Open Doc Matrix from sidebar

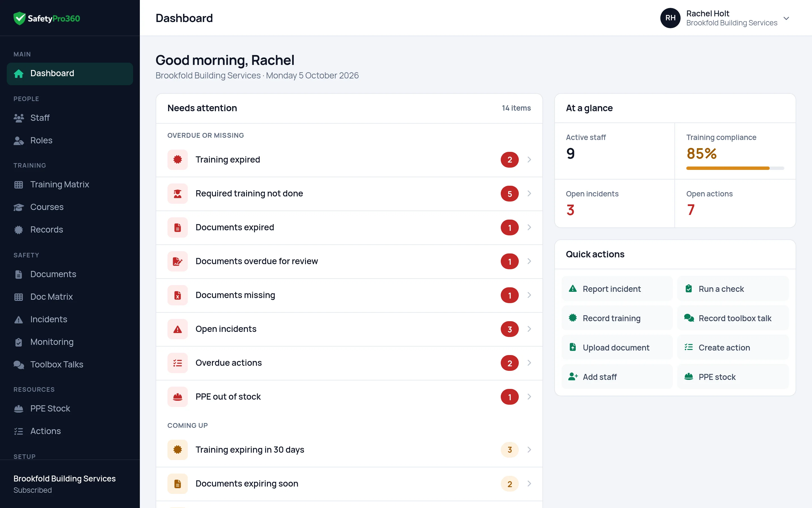click(x=70, y=297)
